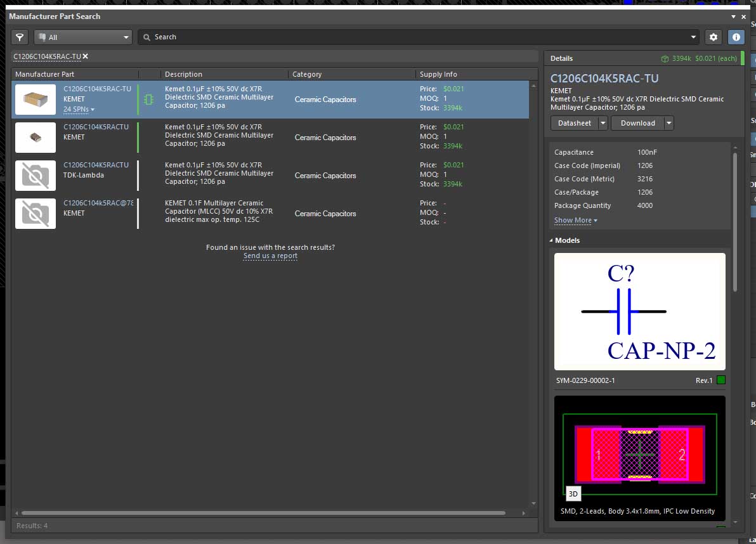Viewport: 756px width, 544px height.
Task: Select the TDK-Lambda no-image thumbnail
Action: [36, 176]
